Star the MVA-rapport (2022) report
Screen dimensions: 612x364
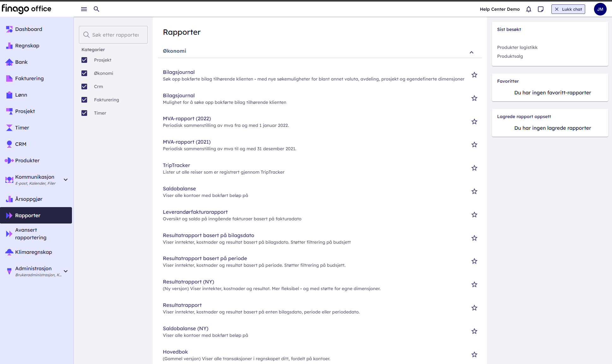[x=474, y=122]
